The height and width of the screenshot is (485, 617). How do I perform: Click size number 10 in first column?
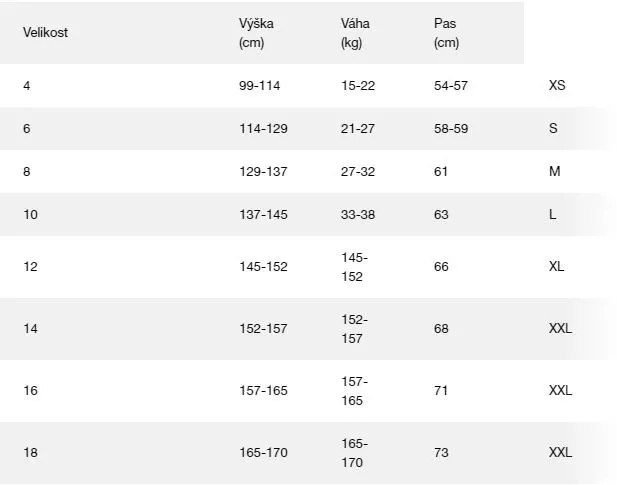pyautogui.click(x=30, y=215)
